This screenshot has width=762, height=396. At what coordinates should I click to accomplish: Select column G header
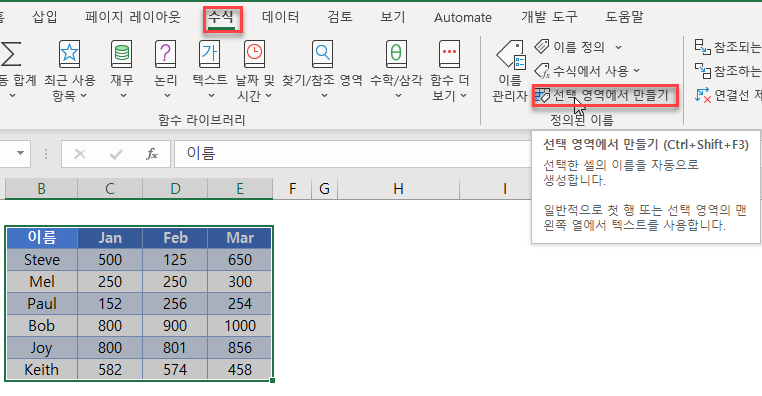[x=325, y=189]
